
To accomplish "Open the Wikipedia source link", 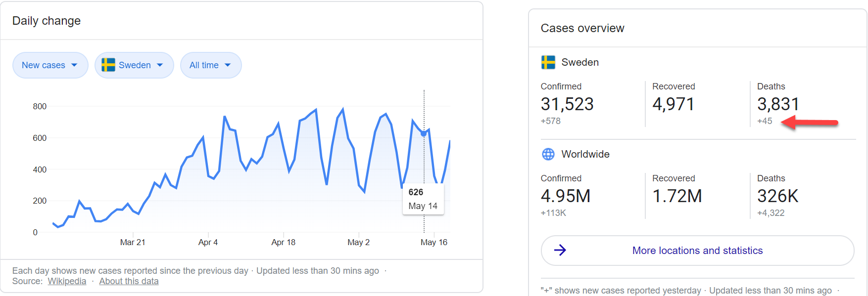I will (67, 281).
